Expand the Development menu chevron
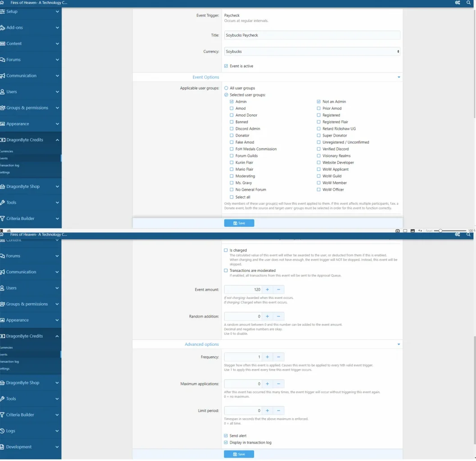This screenshot has height=461, width=476. pos(57,447)
